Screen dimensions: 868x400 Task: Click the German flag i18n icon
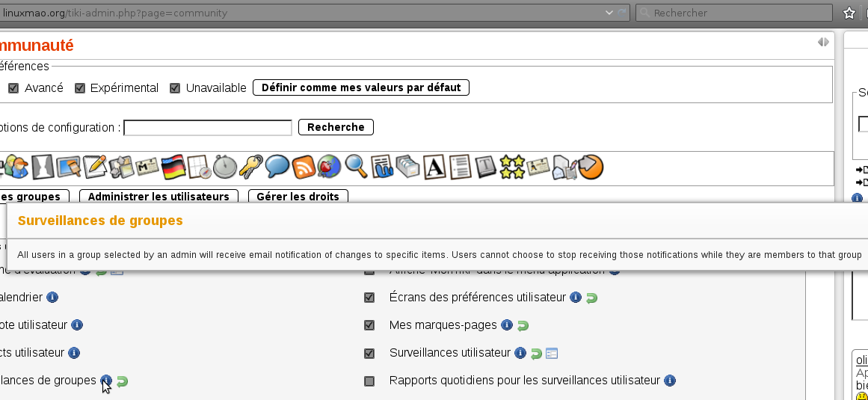pos(173,167)
